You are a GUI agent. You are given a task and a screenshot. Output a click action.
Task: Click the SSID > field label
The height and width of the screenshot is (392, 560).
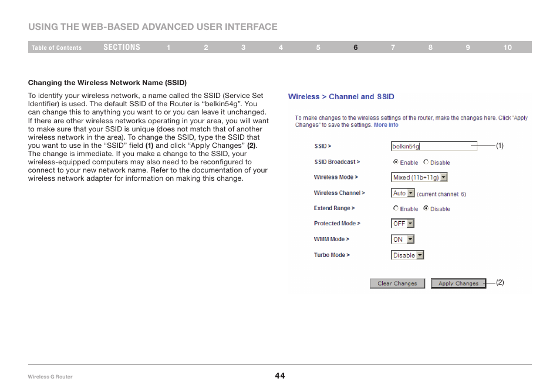pyautogui.click(x=323, y=146)
